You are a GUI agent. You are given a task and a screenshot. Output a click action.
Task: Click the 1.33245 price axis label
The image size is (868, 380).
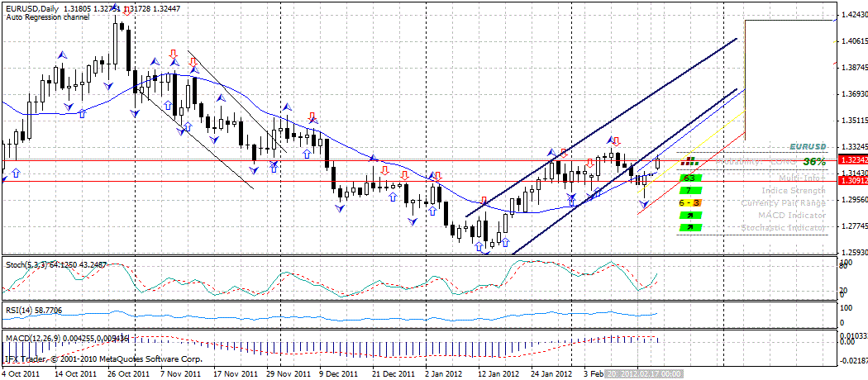pos(853,146)
